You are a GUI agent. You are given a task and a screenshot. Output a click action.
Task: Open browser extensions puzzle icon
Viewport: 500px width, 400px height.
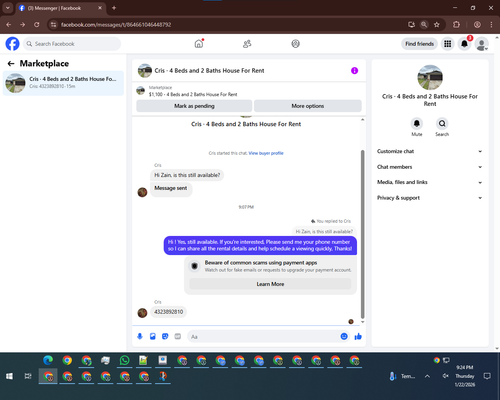pyautogui.click(x=456, y=25)
